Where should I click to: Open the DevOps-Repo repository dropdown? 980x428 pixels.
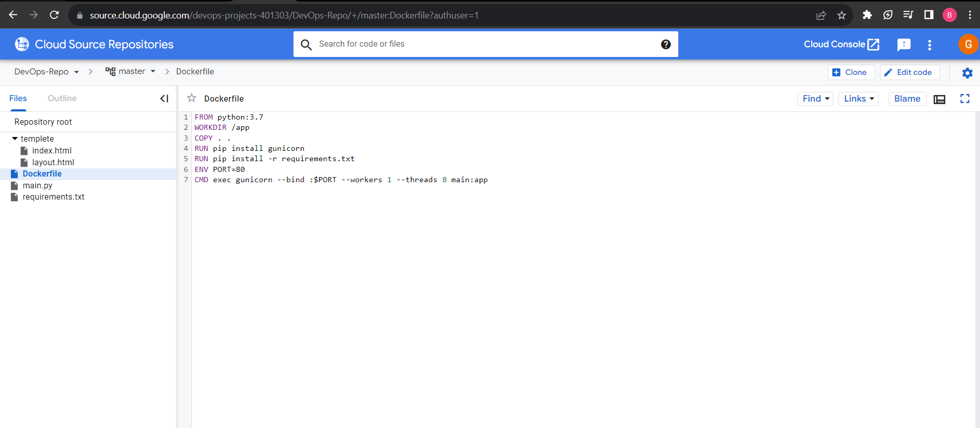[x=47, y=72]
